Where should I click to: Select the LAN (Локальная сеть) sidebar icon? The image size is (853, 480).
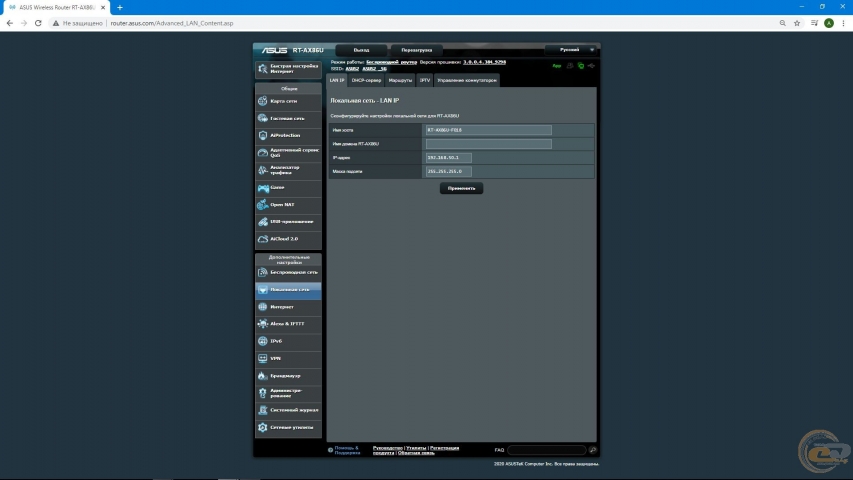pos(263,290)
